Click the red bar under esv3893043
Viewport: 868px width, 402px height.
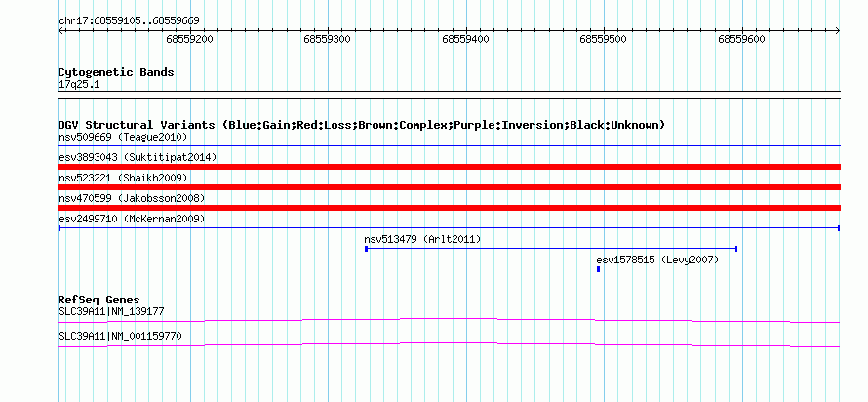pyautogui.click(x=450, y=167)
